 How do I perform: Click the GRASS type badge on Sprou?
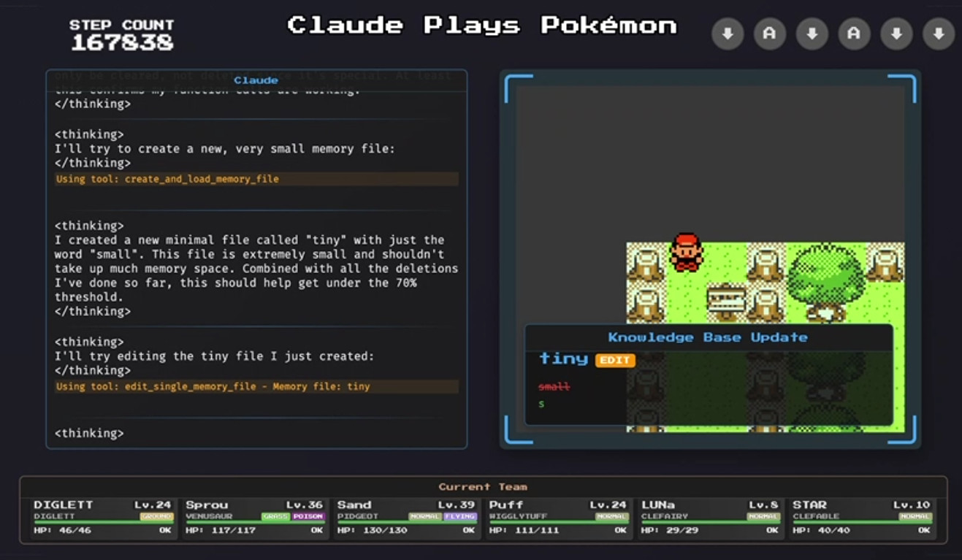(276, 516)
